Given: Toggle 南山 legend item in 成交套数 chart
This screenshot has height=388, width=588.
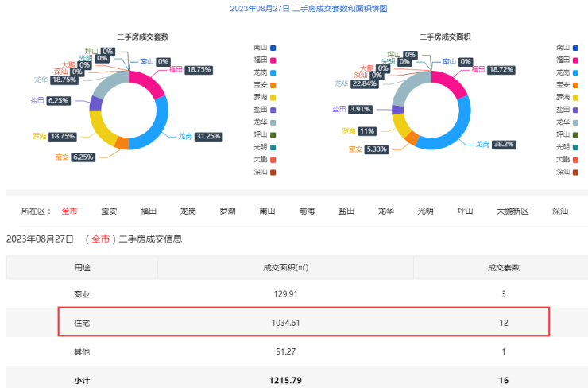Looking at the screenshot, I should (x=265, y=48).
